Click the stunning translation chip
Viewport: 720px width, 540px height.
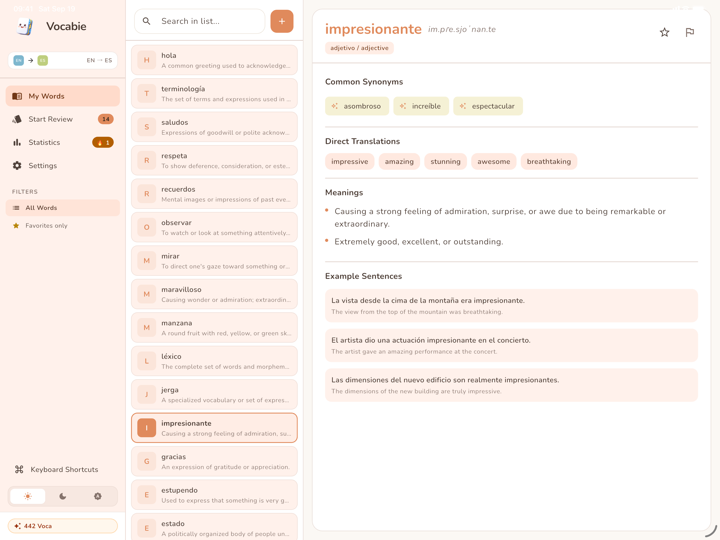click(445, 162)
